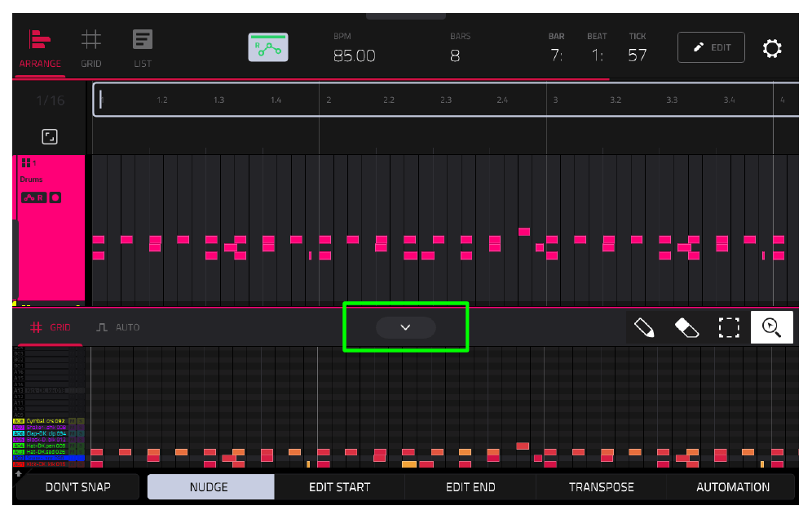Switch to the lower Grid editor tab
Image resolution: width=812 pixels, height=519 pixels.
click(51, 327)
